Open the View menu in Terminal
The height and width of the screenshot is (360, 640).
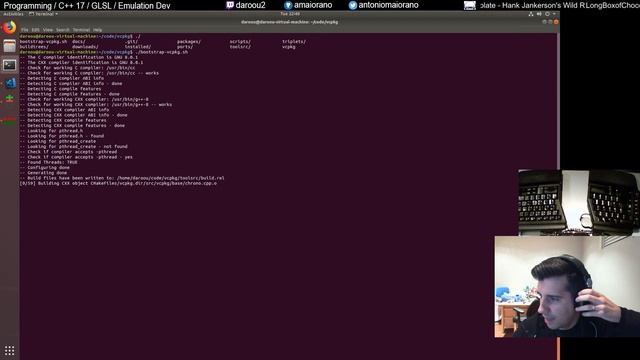[x=48, y=30]
